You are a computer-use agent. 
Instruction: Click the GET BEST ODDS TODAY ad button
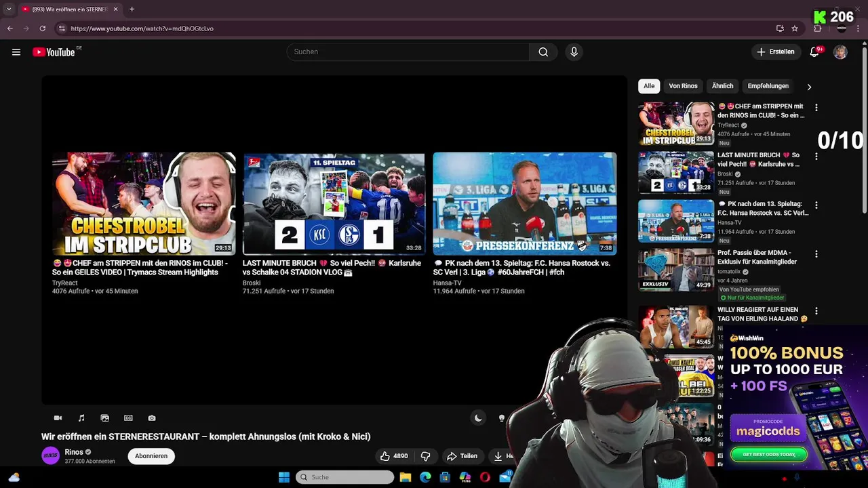[768, 454]
